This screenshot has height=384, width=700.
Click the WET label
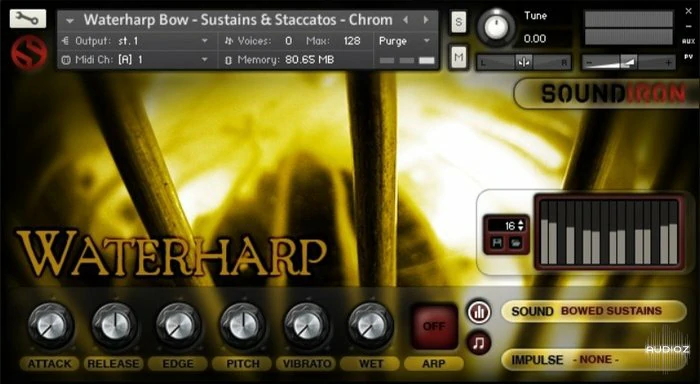[x=370, y=364]
